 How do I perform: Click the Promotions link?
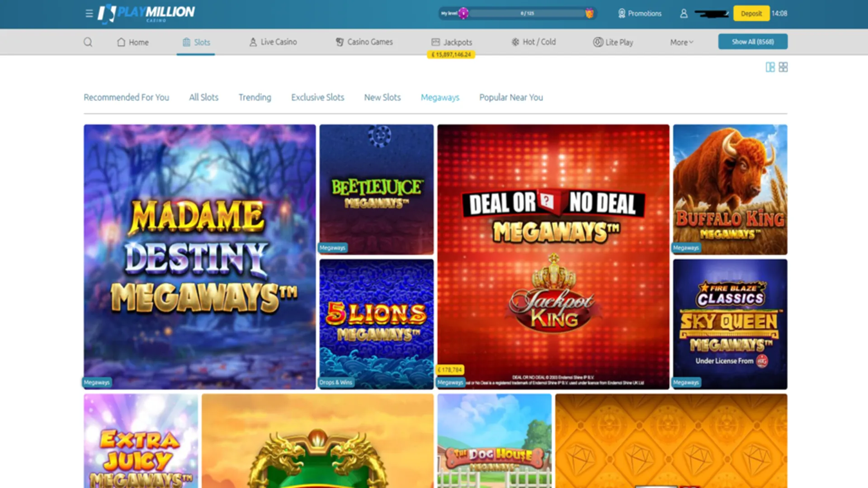(645, 14)
